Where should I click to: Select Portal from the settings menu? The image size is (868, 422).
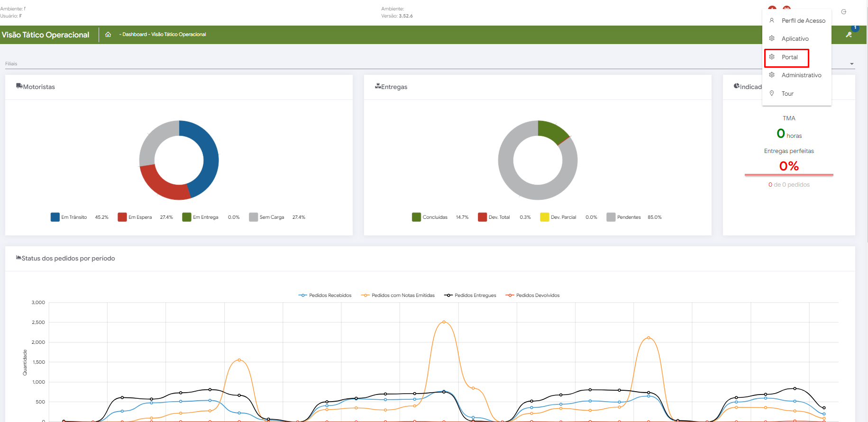[x=789, y=57]
